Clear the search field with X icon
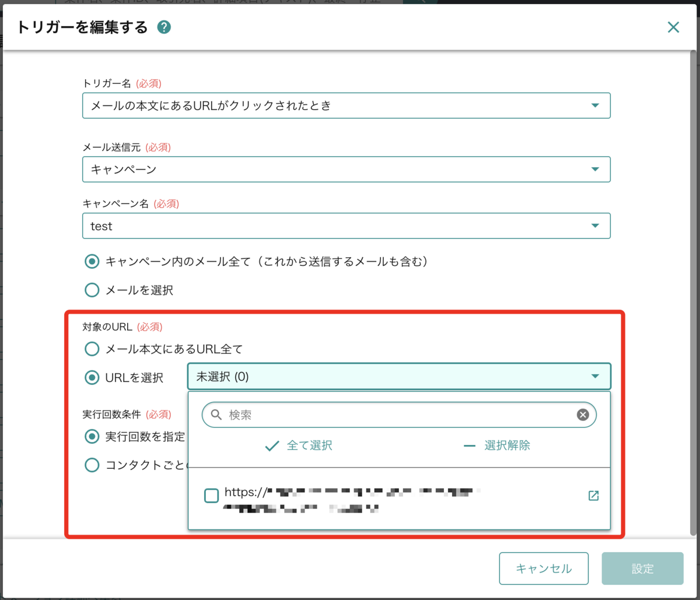Viewport: 700px width, 600px height. [583, 415]
